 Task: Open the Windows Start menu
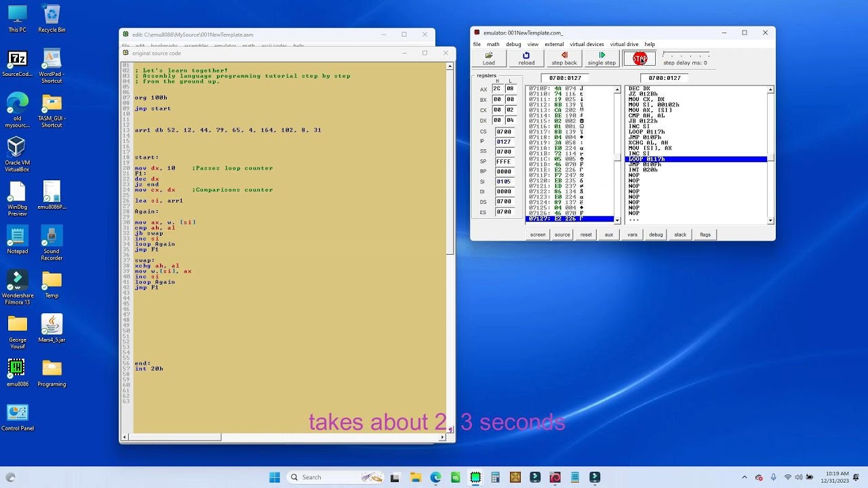pyautogui.click(x=275, y=477)
